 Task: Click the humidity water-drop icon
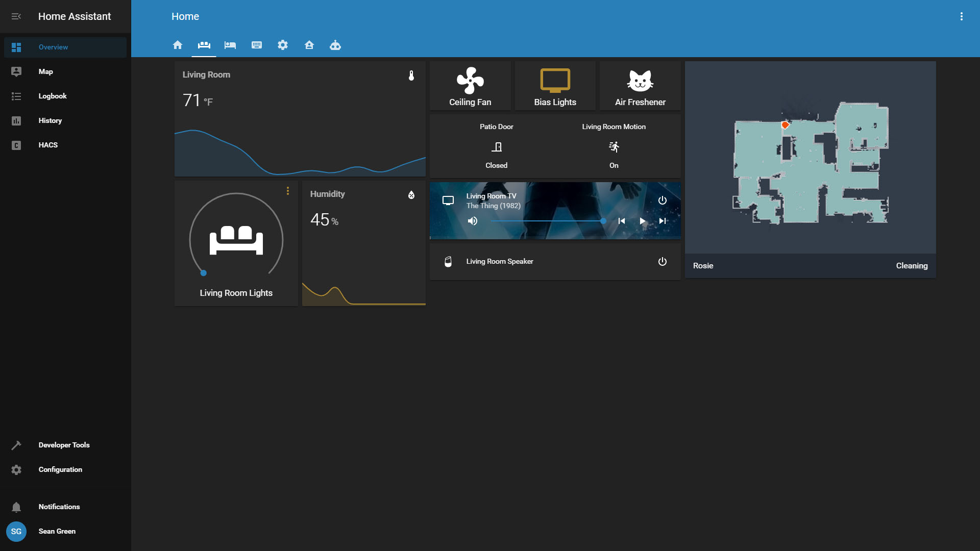pyautogui.click(x=411, y=195)
